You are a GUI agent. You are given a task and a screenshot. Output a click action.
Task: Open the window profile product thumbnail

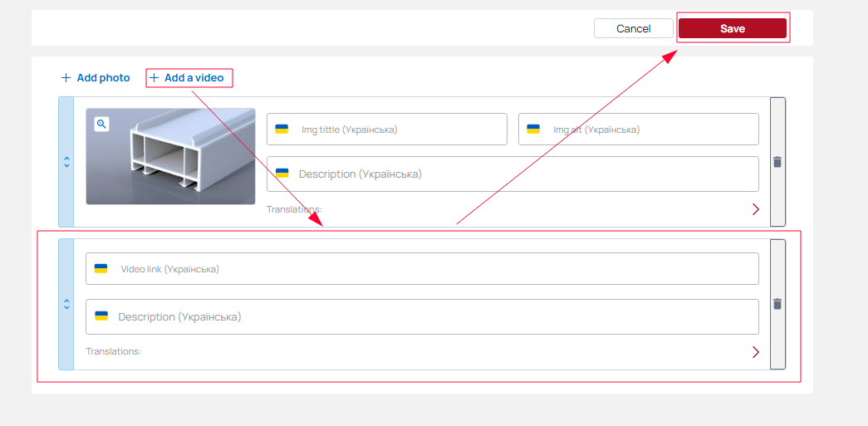170,157
